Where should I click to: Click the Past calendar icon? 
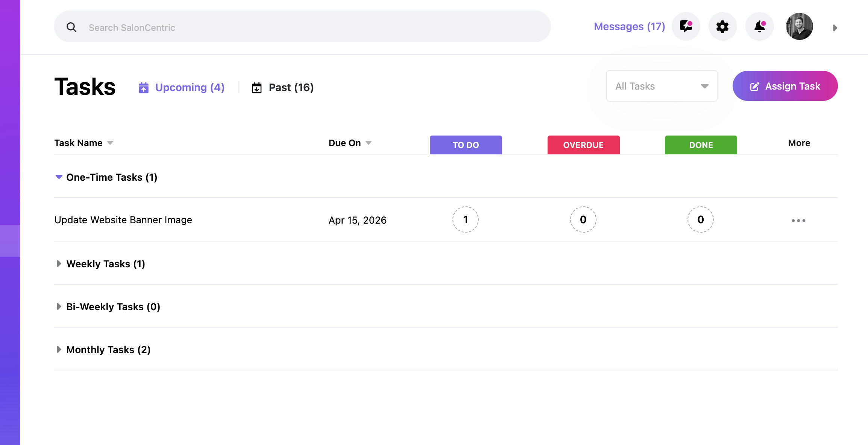pos(257,88)
